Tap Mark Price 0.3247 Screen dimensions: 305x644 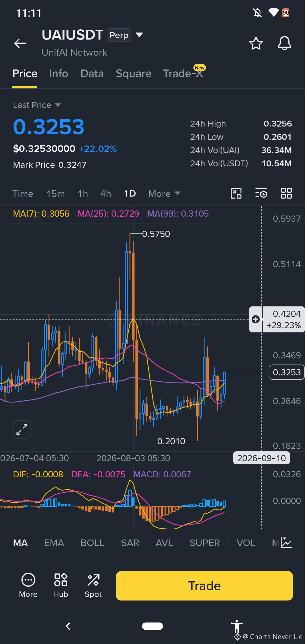click(x=50, y=165)
